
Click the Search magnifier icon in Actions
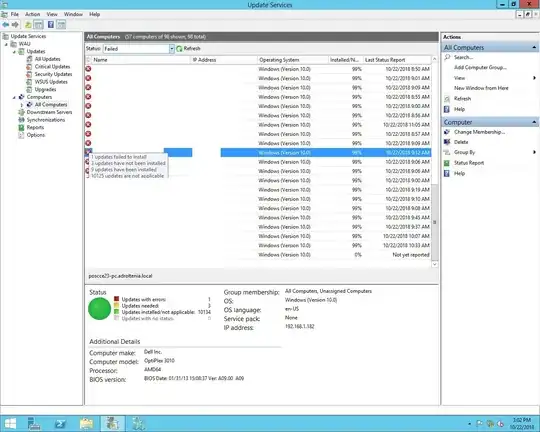pos(447,57)
